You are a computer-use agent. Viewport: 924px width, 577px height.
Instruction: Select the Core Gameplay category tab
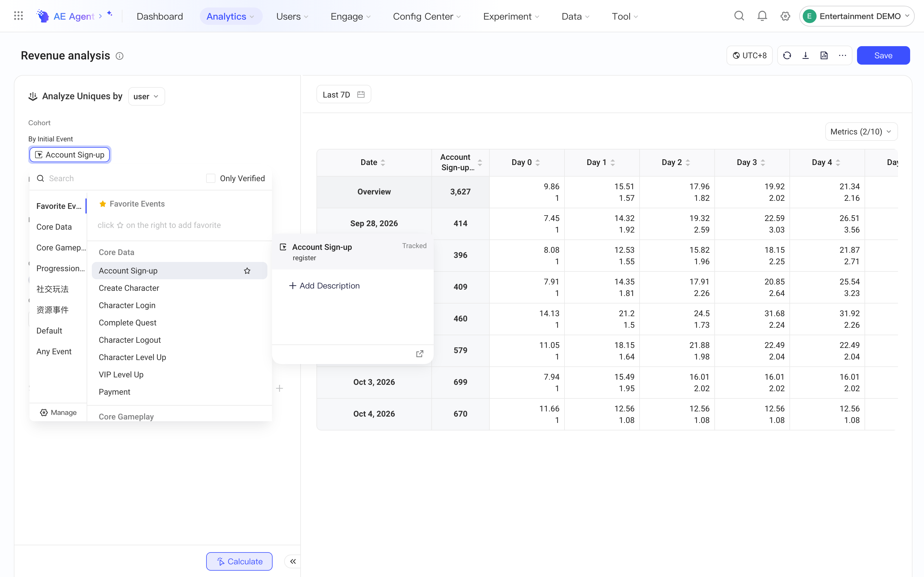[x=61, y=248]
